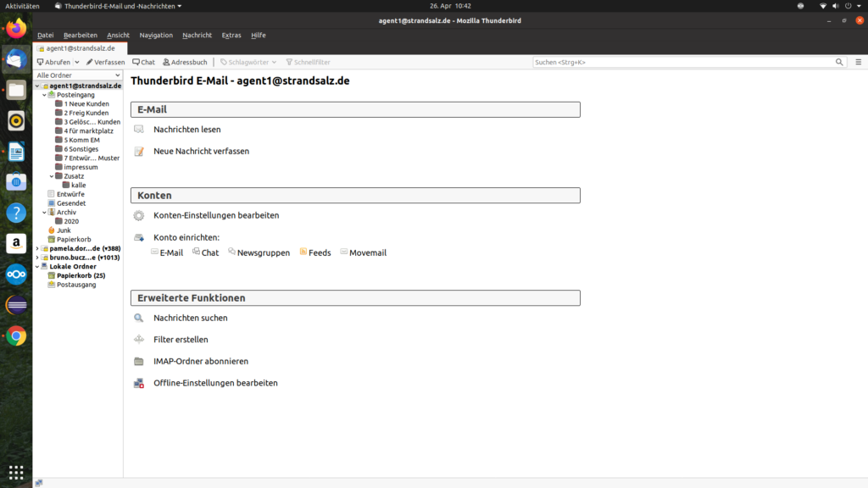Click IMAP-Ordner abonnieren
Image resolution: width=868 pixels, height=488 pixels.
[201, 361]
